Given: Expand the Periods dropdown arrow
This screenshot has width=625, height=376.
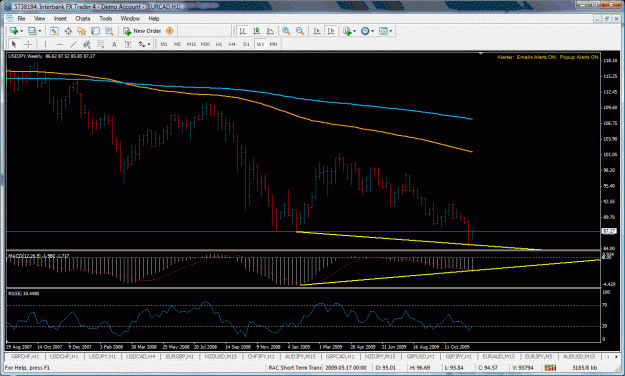Looking at the screenshot, I should (372, 31).
